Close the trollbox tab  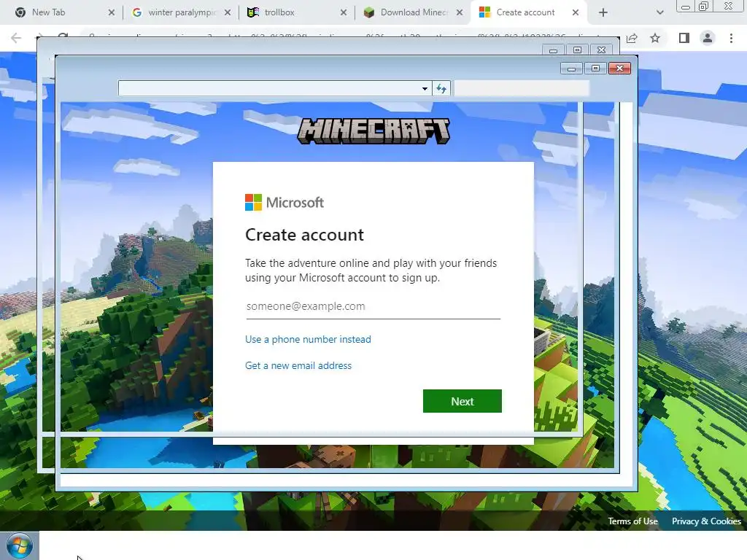coord(344,12)
